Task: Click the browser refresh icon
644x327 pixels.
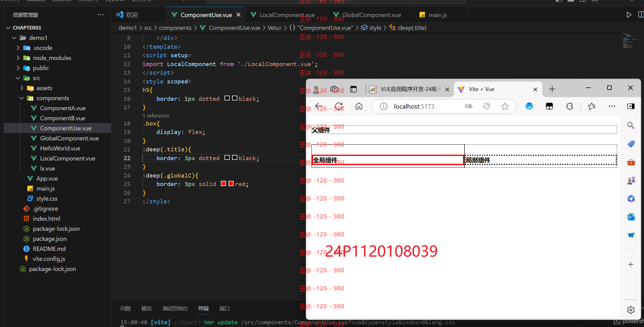Action: pos(339,106)
